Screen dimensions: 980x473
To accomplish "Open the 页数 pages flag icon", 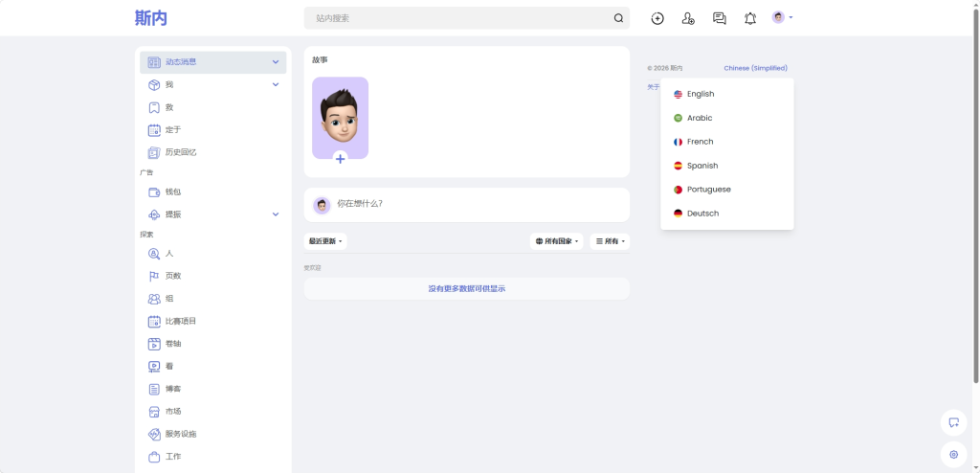I will click(154, 276).
